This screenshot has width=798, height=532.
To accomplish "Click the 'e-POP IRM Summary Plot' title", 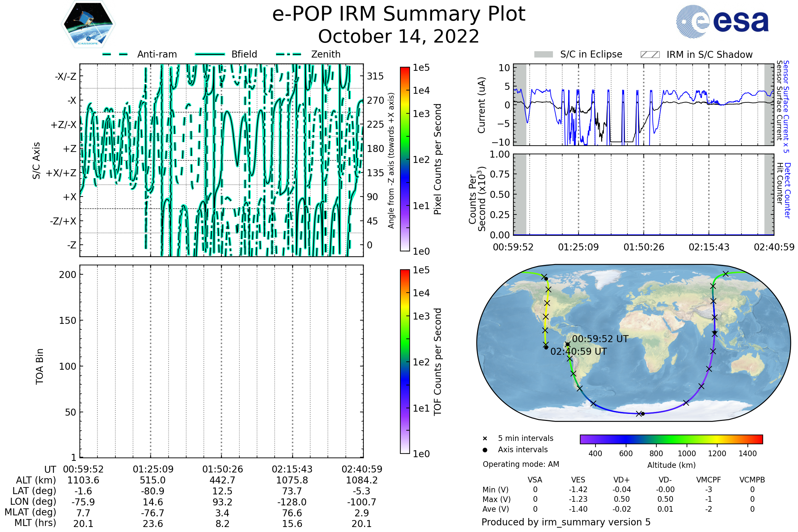I will (x=399, y=14).
